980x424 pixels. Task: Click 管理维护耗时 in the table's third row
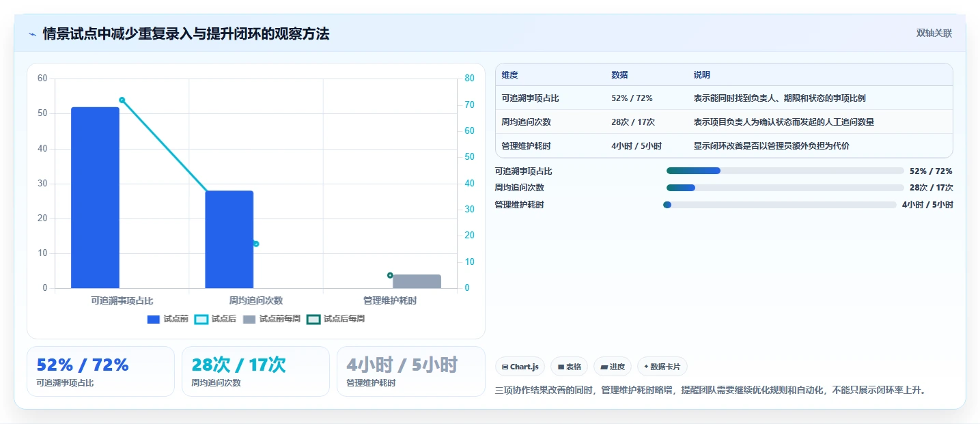click(526, 146)
